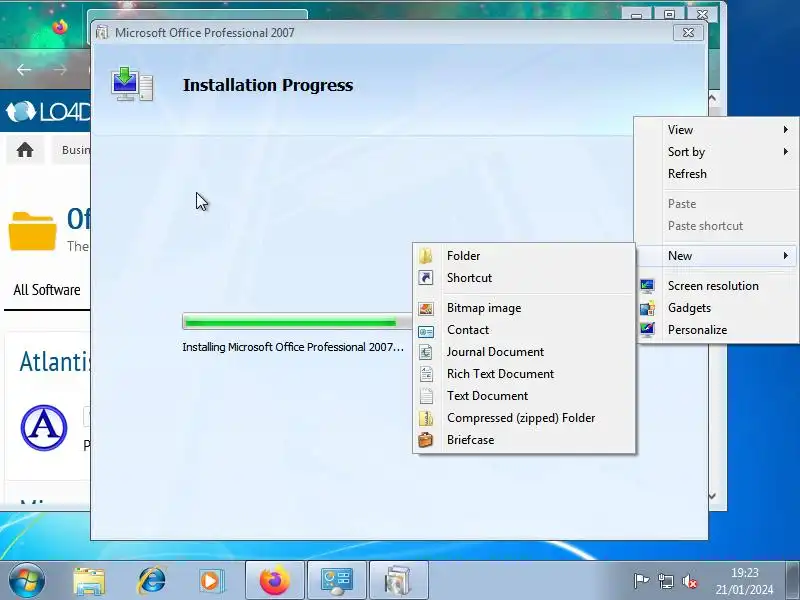Select Bitmap image in New submenu

[x=524, y=308]
